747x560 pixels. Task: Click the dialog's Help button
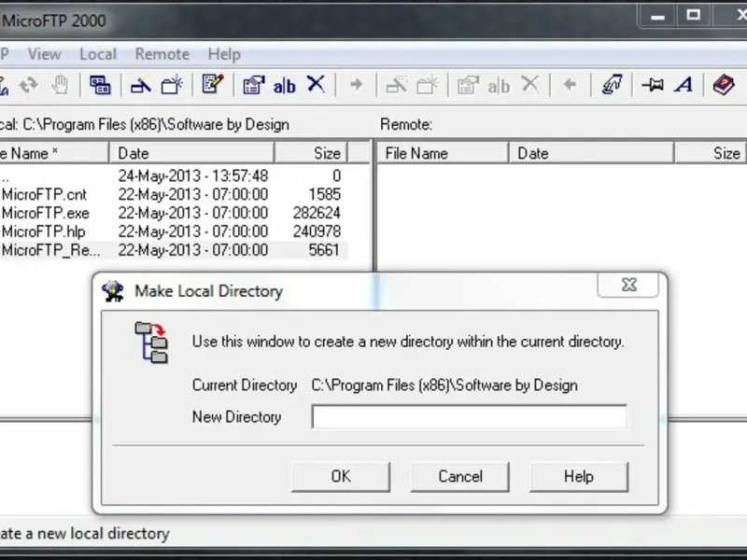(579, 477)
